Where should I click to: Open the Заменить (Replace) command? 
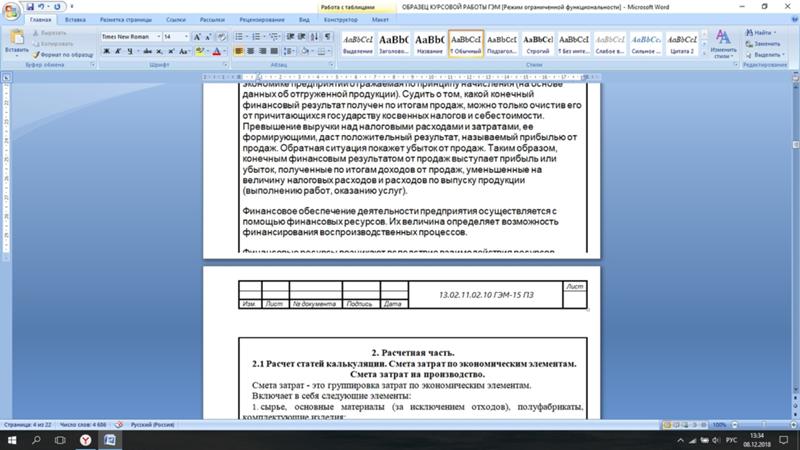point(762,44)
